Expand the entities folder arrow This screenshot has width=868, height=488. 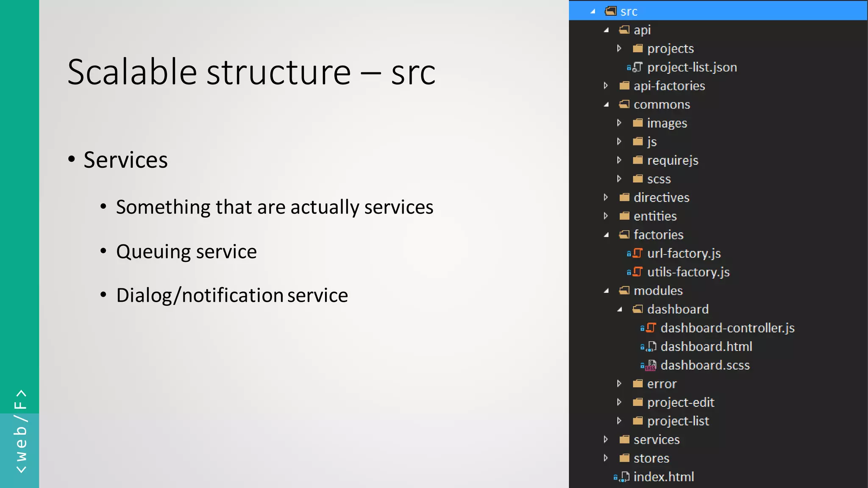point(606,216)
